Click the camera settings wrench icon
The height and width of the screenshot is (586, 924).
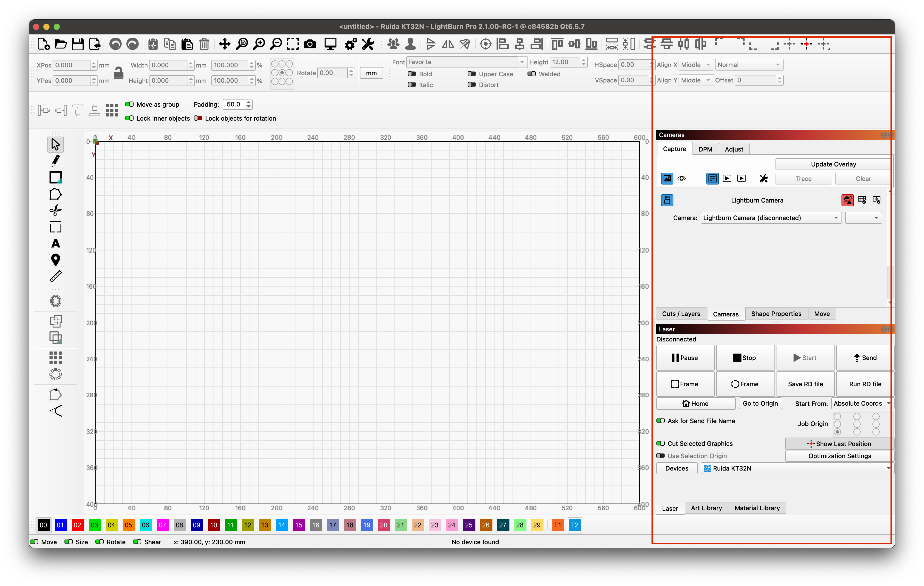pos(764,179)
